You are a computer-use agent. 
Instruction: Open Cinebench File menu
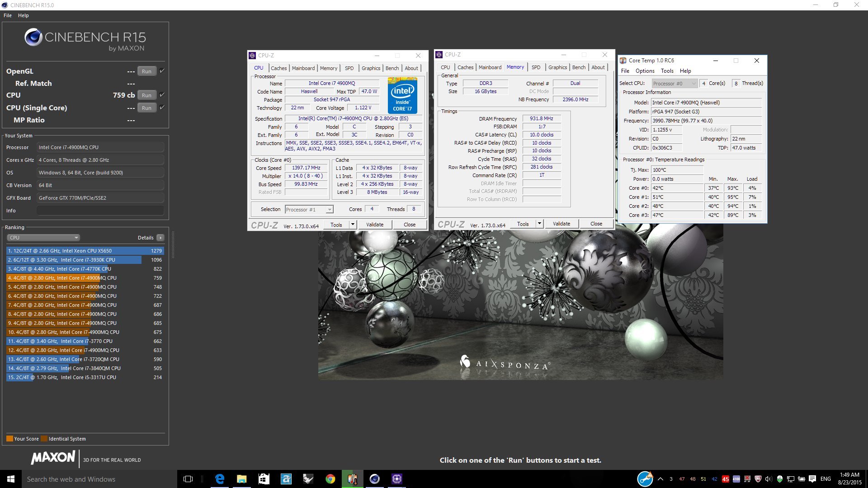tap(8, 15)
